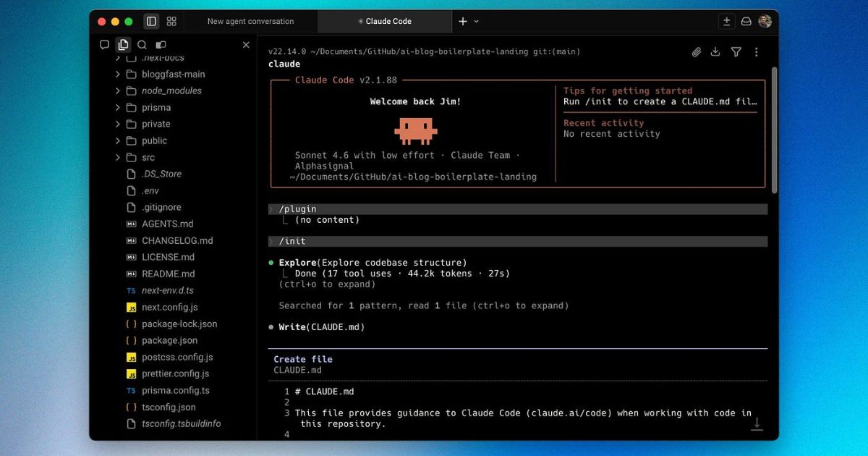Click the bloggfast-main folder icon

click(x=131, y=75)
